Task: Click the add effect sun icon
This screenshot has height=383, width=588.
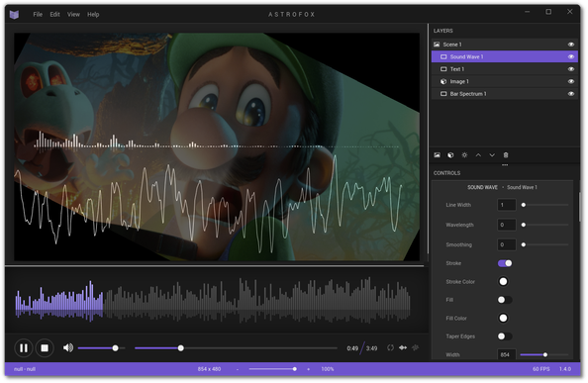Action: [464, 155]
